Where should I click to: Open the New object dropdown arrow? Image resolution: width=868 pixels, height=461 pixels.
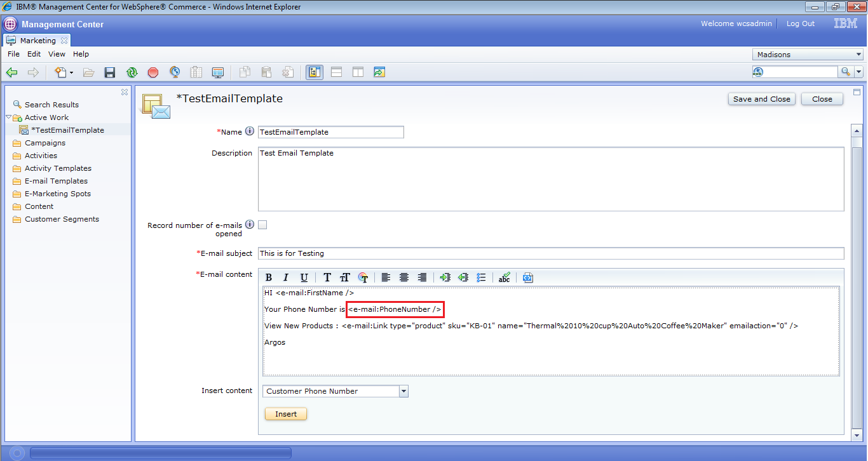(x=71, y=72)
